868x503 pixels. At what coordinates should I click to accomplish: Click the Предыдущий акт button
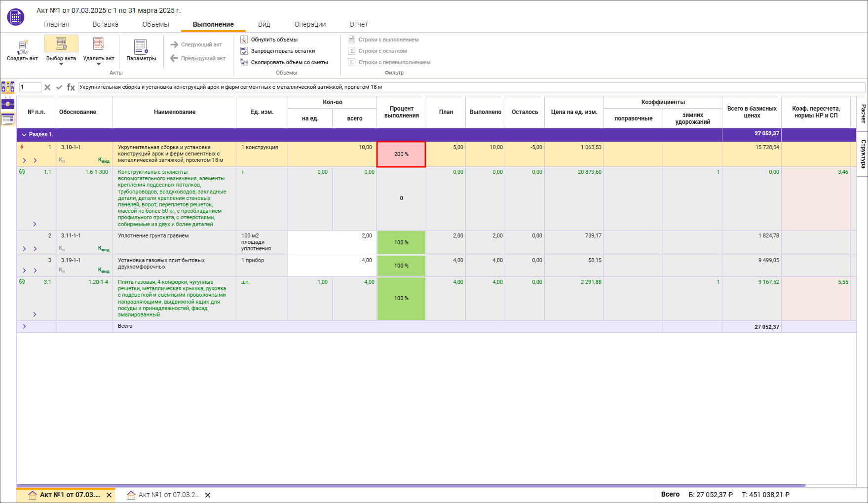(x=198, y=58)
